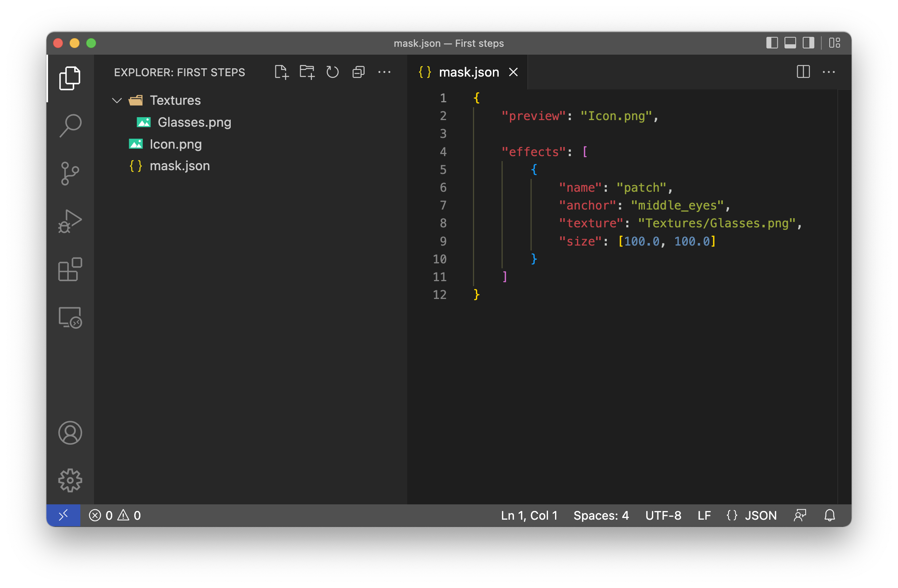Viewport: 898px width, 588px height.
Task: Switch to the mask.json tab
Action: (x=469, y=72)
